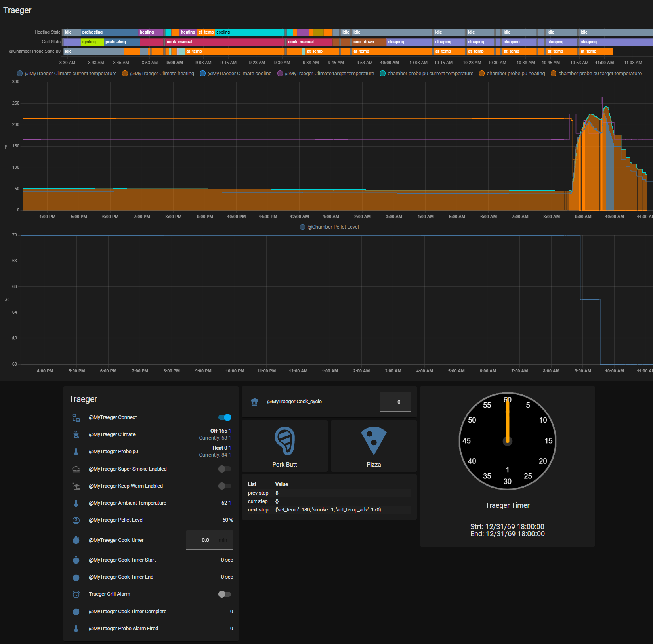This screenshot has height=644, width=653.
Task: Toggle the Keep Warm Enabled switch
Action: pos(225,486)
